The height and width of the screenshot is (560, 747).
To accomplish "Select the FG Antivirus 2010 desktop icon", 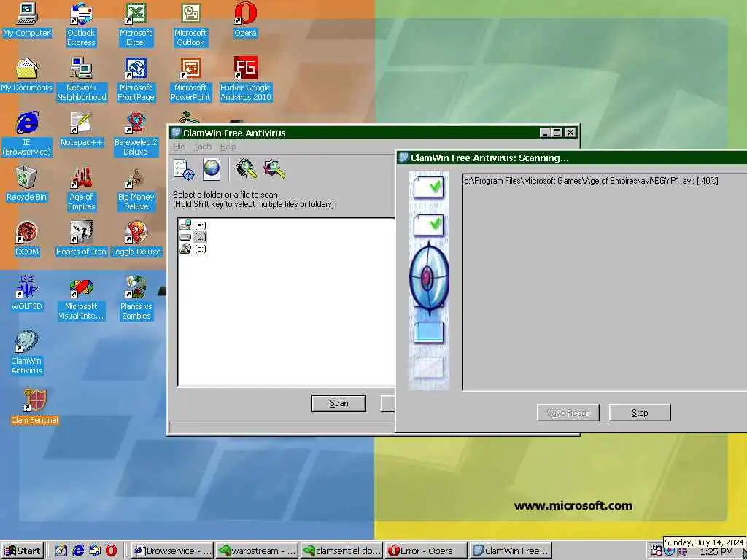I will 245,79.
